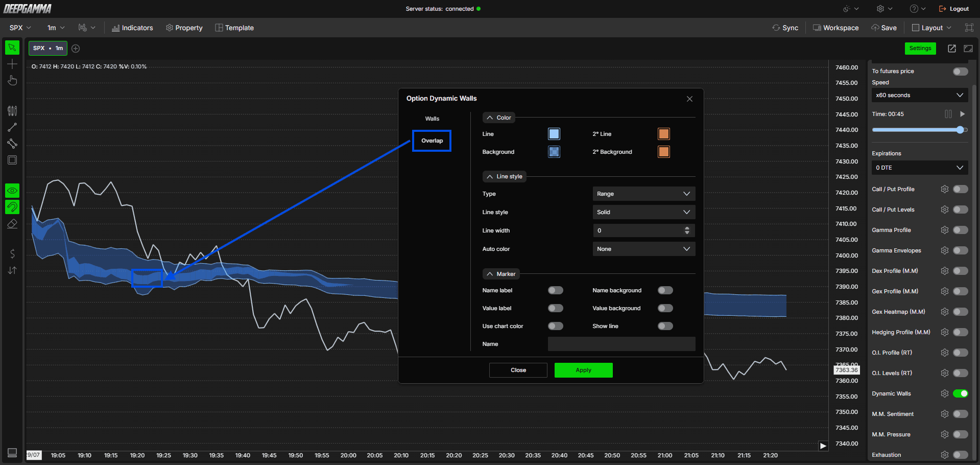
Task: Add a new chart tab with plus icon
Action: point(76,49)
